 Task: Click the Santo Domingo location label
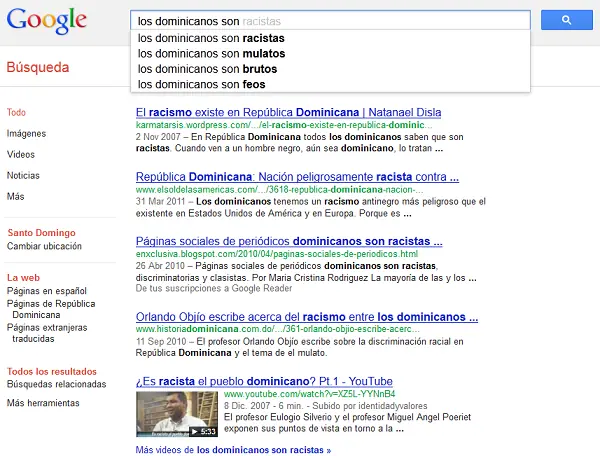point(41,233)
